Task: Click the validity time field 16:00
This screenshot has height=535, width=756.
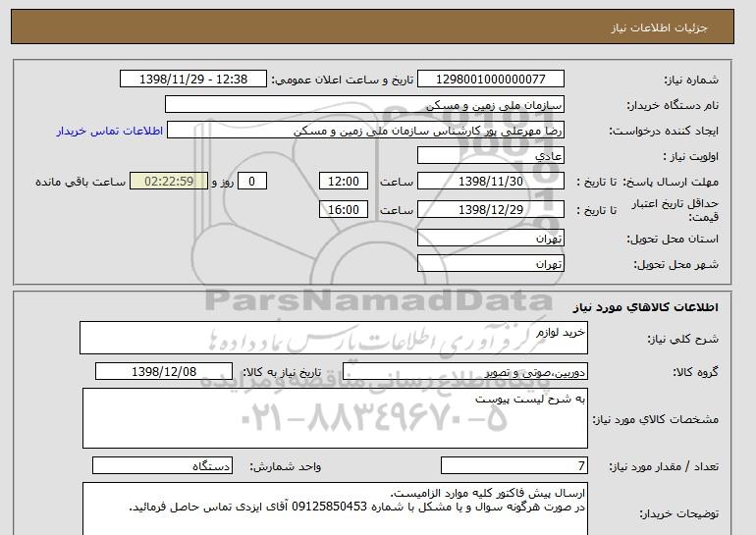Action: [x=344, y=210]
